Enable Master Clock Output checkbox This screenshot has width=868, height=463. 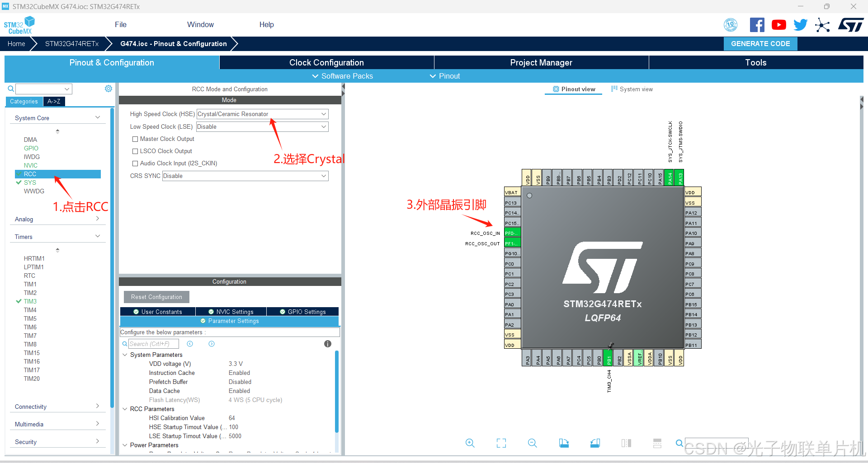point(135,139)
